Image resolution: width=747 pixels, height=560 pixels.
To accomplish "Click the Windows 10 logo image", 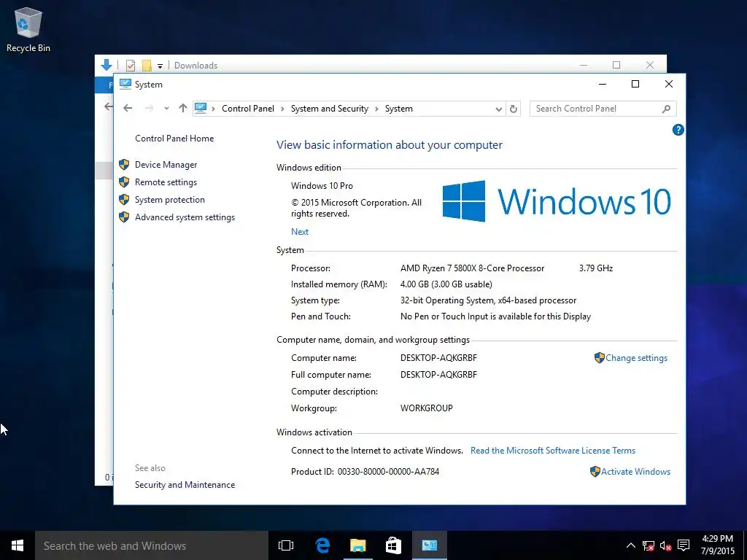I will click(x=556, y=201).
